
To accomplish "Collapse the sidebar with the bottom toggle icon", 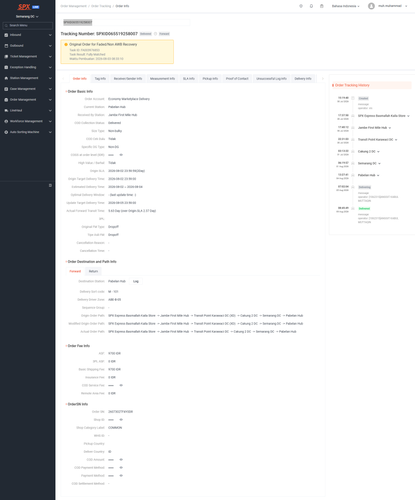I will coord(50,185).
